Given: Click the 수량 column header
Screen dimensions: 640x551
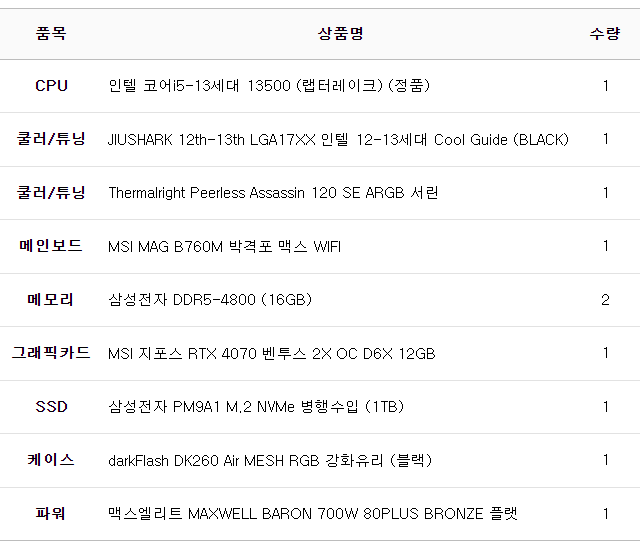Looking at the screenshot, I should tap(605, 33).
